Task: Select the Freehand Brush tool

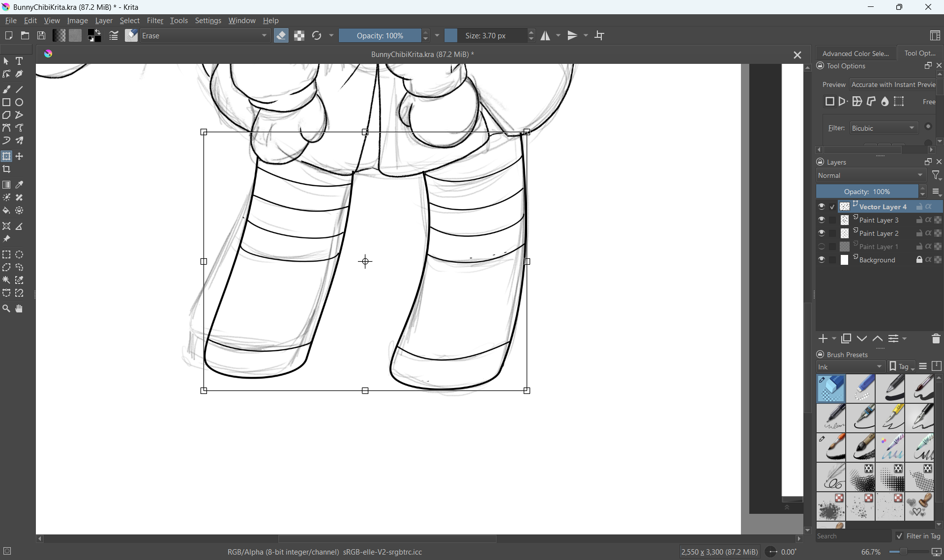Action: [x=6, y=89]
